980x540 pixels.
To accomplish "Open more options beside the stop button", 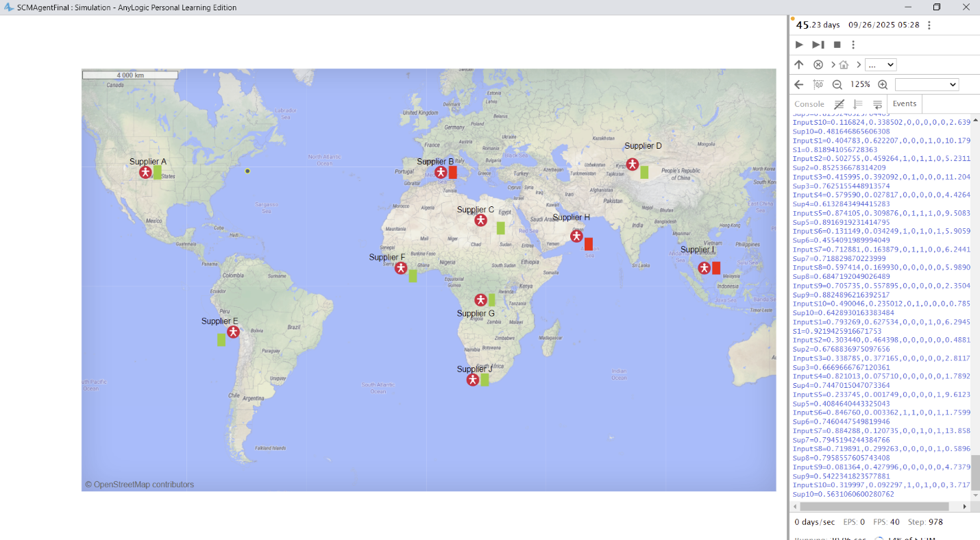I will pos(853,45).
